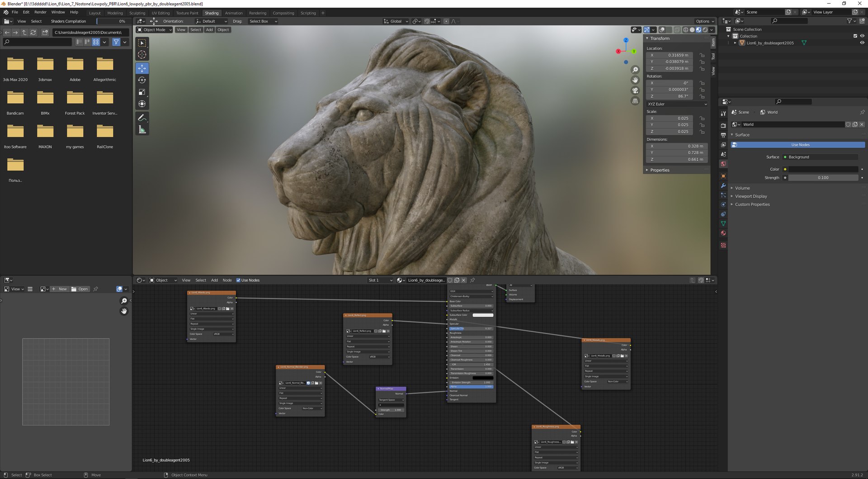868x479 pixels.
Task: Select the Scale tool icon
Action: (142, 92)
